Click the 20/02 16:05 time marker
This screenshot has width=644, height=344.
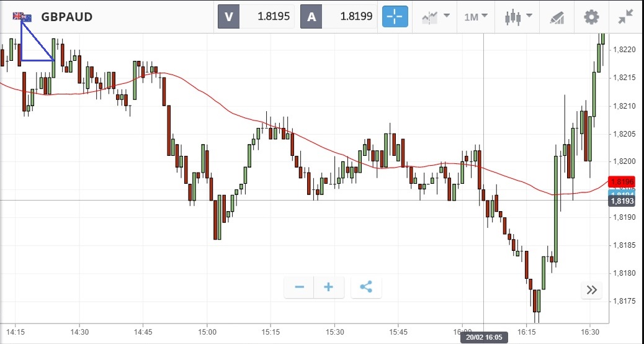click(x=483, y=338)
